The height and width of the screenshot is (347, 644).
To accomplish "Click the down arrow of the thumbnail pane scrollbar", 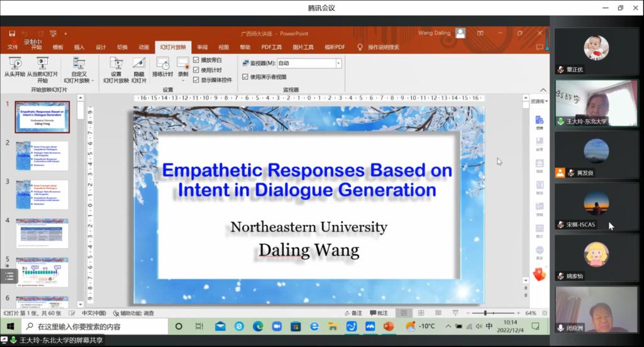I will pos(80,305).
